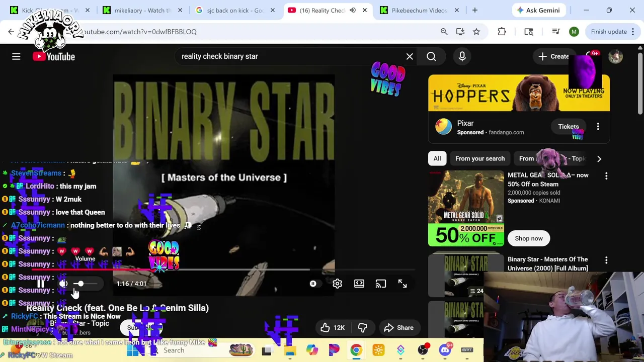Screen dimensions: 644x362
Task: Open the Masters Of The Universe full album
Action: [548, 264]
